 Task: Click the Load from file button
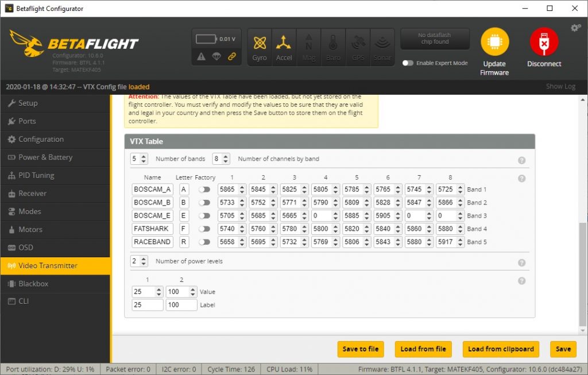click(x=423, y=349)
